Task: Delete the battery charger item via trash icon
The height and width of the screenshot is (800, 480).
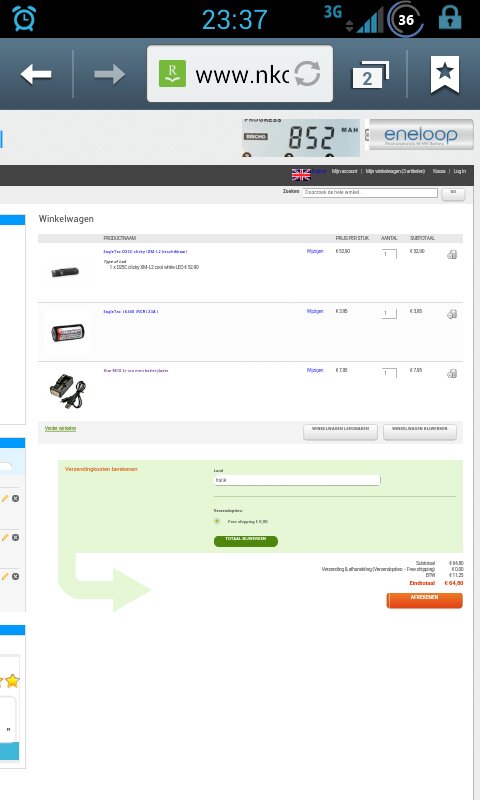Action: tap(452, 373)
